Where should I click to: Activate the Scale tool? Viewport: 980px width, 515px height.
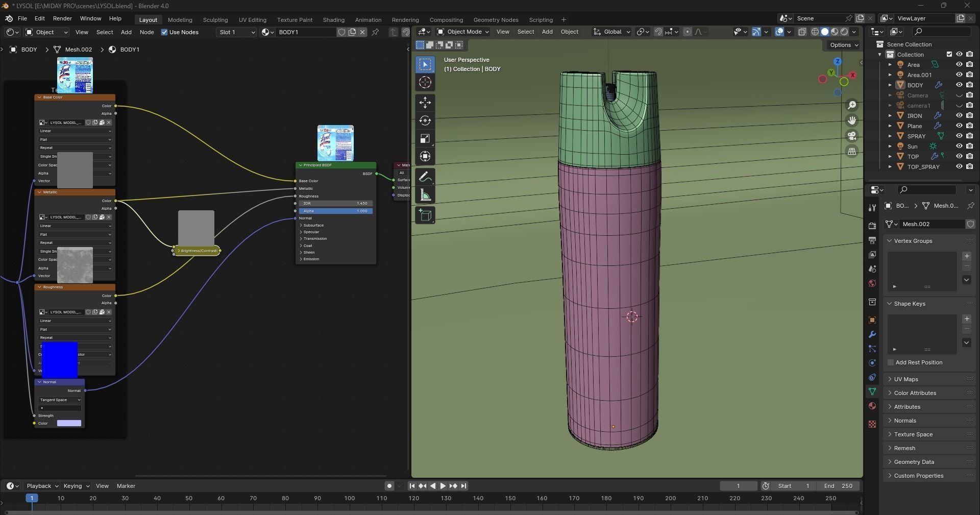[425, 138]
